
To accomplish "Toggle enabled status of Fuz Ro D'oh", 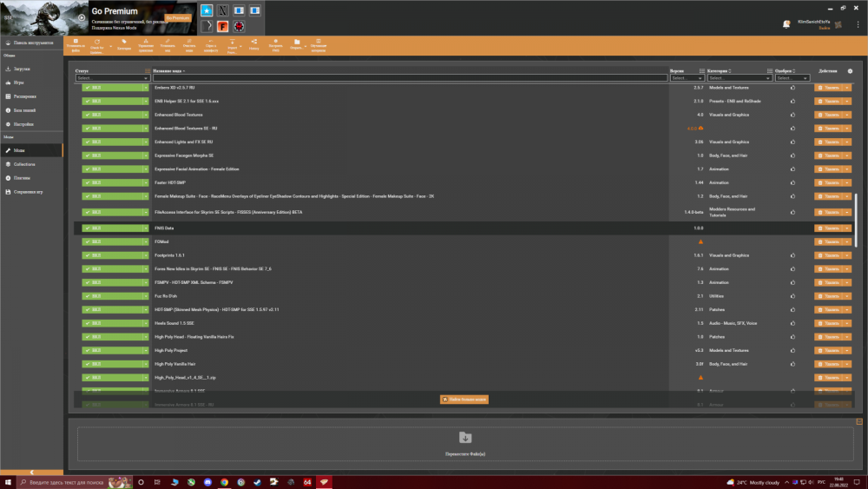I will click(112, 295).
